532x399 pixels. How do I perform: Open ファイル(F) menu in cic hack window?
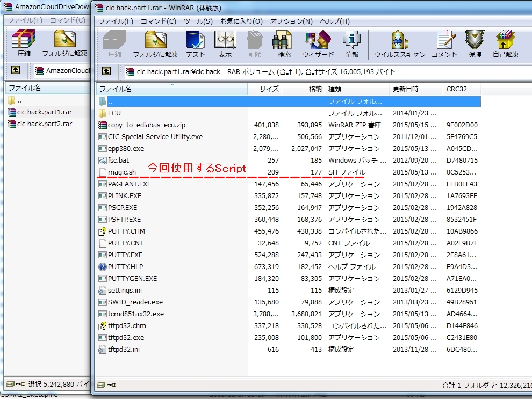tap(116, 21)
